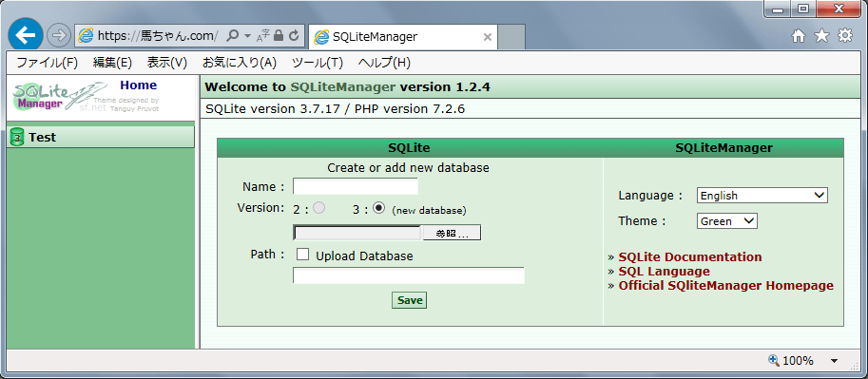Select the Test database entry

(x=100, y=137)
